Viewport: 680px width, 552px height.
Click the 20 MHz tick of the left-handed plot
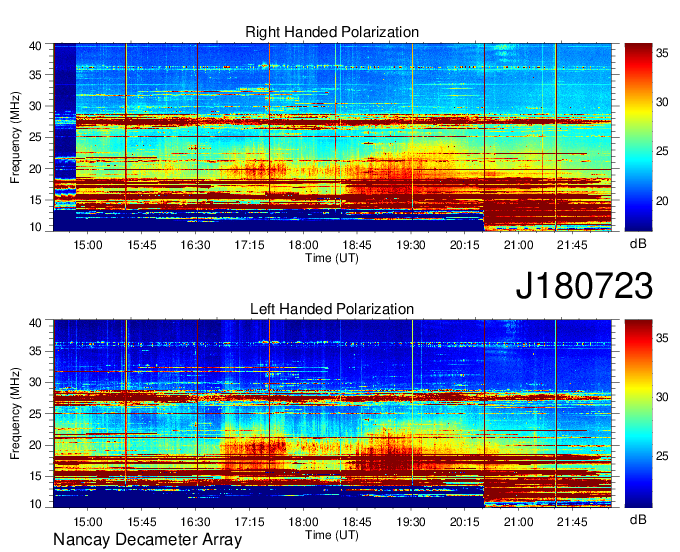[35, 445]
